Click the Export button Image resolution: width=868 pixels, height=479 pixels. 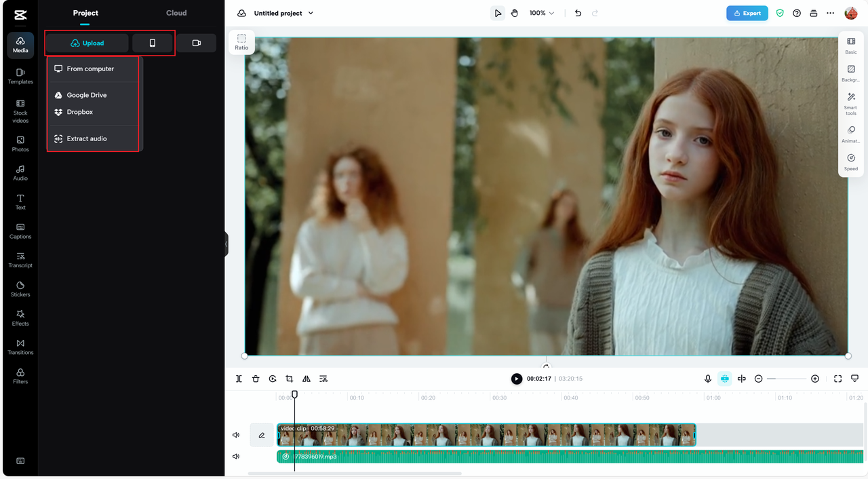(747, 13)
